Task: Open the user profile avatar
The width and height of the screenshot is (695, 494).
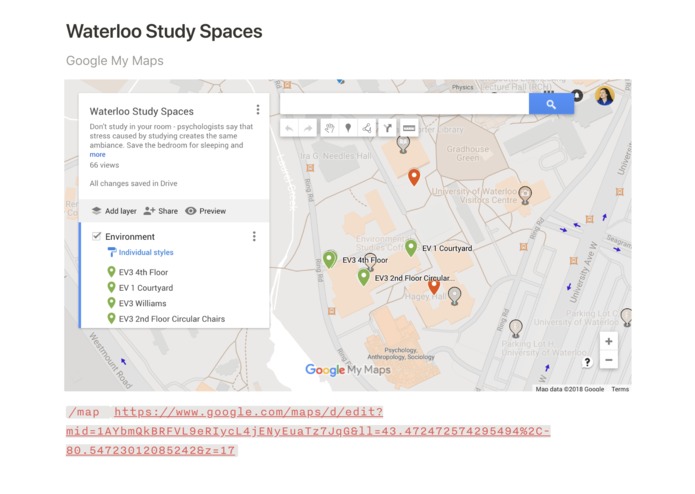Action: coord(605,96)
